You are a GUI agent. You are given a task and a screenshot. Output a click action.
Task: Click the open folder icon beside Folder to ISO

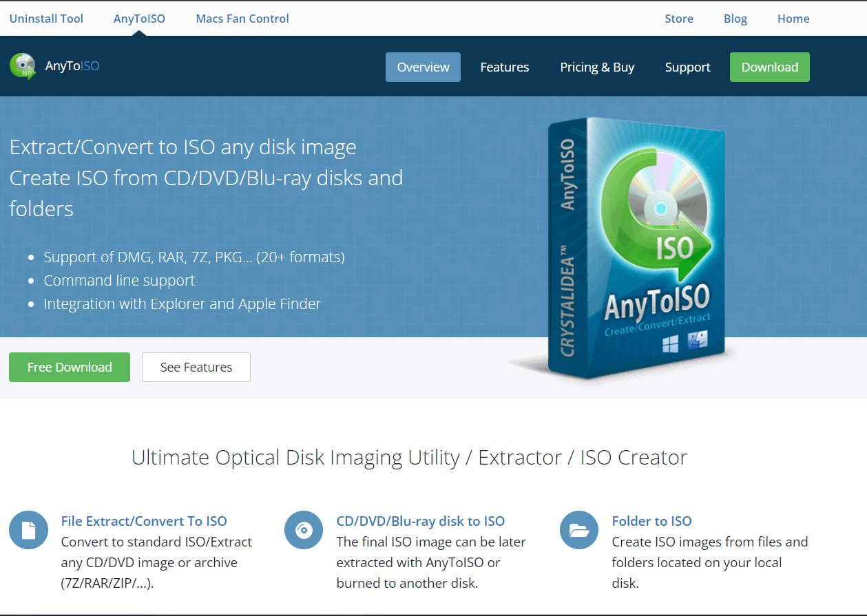(x=579, y=530)
